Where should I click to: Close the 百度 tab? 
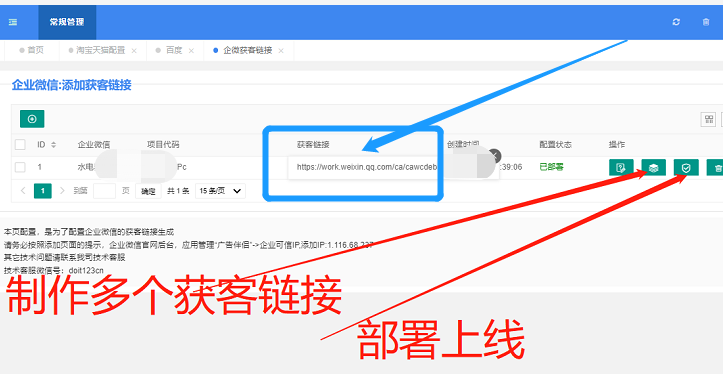[191, 51]
